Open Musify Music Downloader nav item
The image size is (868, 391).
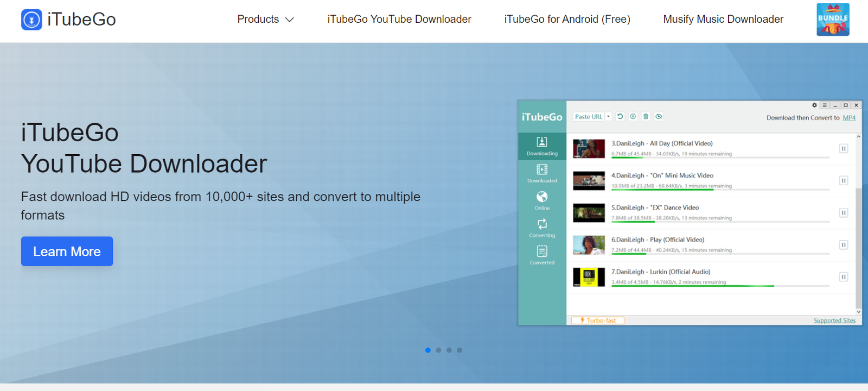(x=723, y=20)
